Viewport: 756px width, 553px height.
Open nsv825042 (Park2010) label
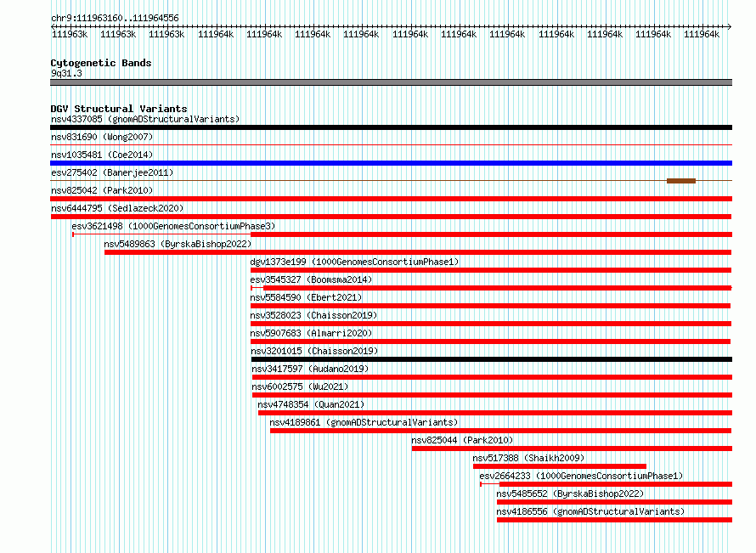click(102, 190)
